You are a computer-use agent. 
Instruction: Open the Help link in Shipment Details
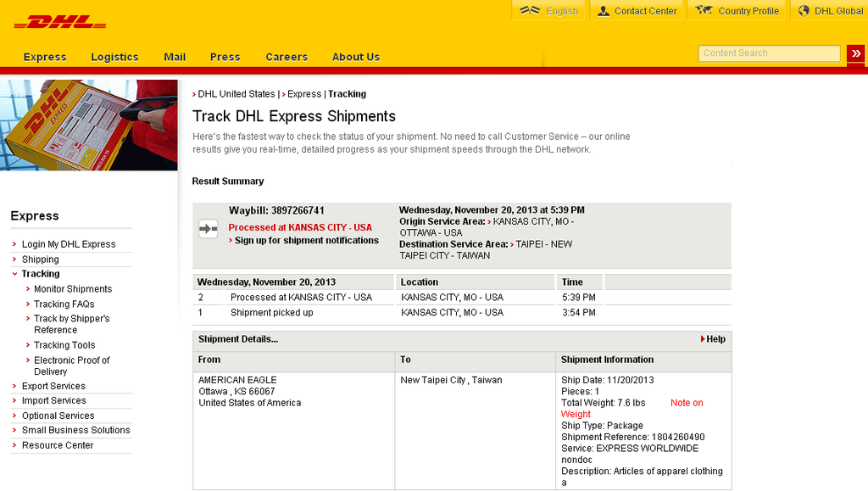715,339
